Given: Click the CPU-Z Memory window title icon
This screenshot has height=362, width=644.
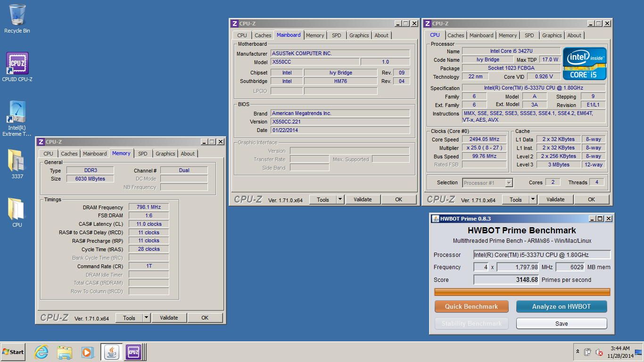Looking at the screenshot, I should click(41, 142).
